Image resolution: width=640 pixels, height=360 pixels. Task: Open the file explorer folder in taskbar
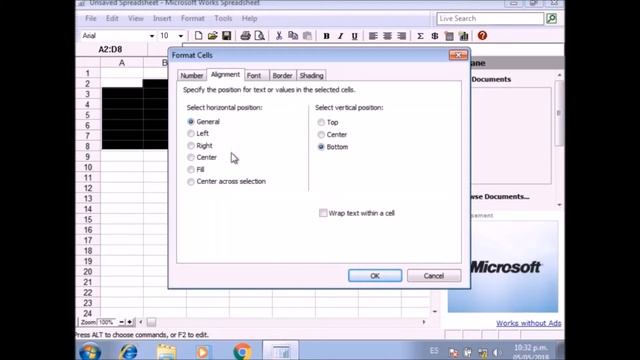(x=167, y=351)
